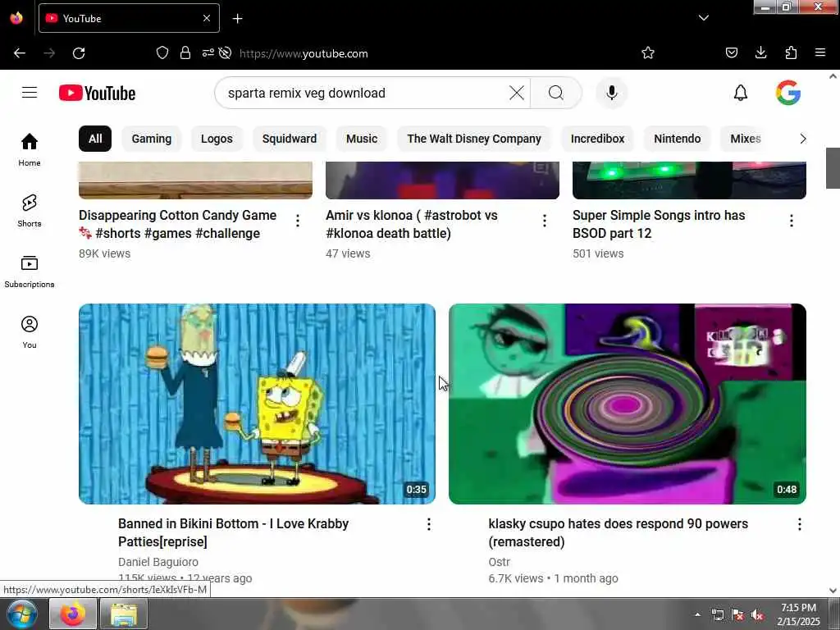840x630 pixels.
Task: Go to Home in the sidebar
Action: tap(30, 150)
